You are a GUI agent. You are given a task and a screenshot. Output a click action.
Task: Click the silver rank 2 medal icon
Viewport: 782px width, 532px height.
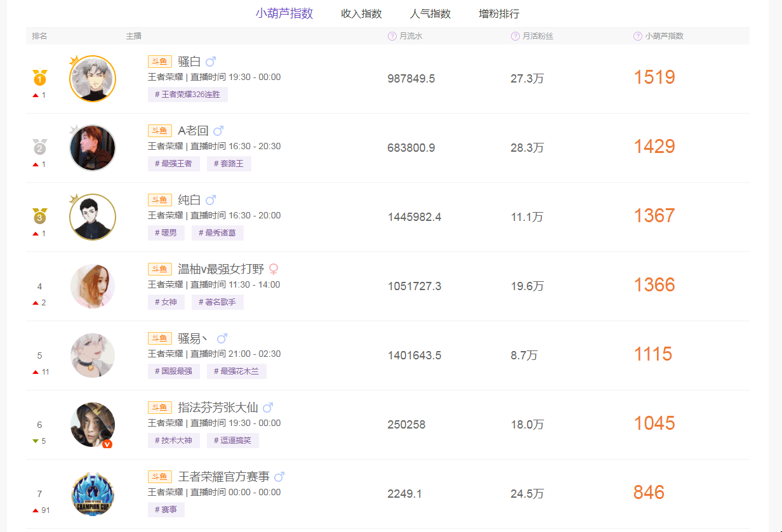tap(40, 147)
